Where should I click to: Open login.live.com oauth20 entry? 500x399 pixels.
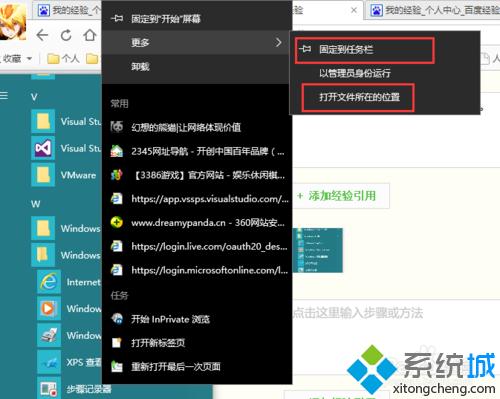pyautogui.click(x=197, y=246)
